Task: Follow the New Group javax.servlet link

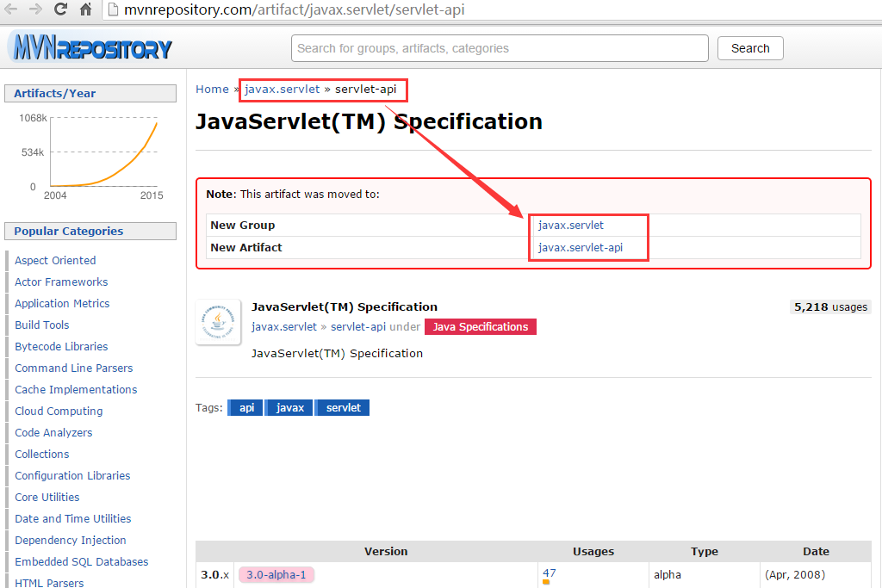Action: (571, 225)
